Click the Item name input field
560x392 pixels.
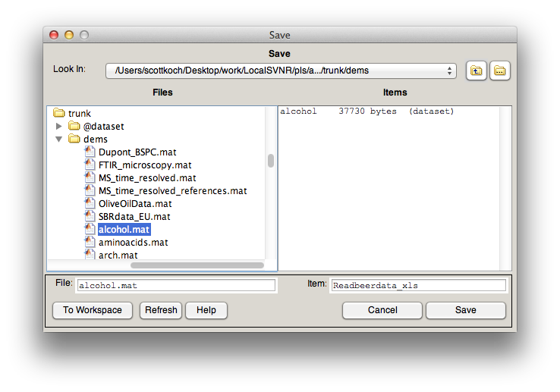(x=418, y=286)
